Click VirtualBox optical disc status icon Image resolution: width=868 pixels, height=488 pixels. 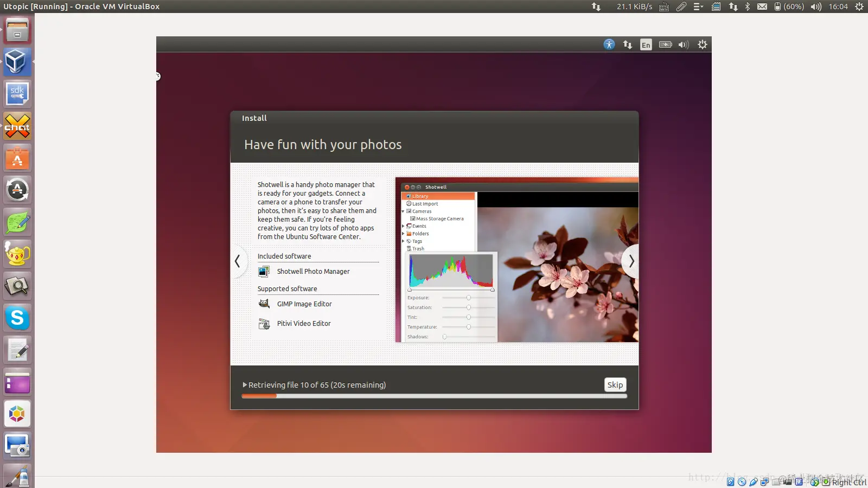point(742,482)
